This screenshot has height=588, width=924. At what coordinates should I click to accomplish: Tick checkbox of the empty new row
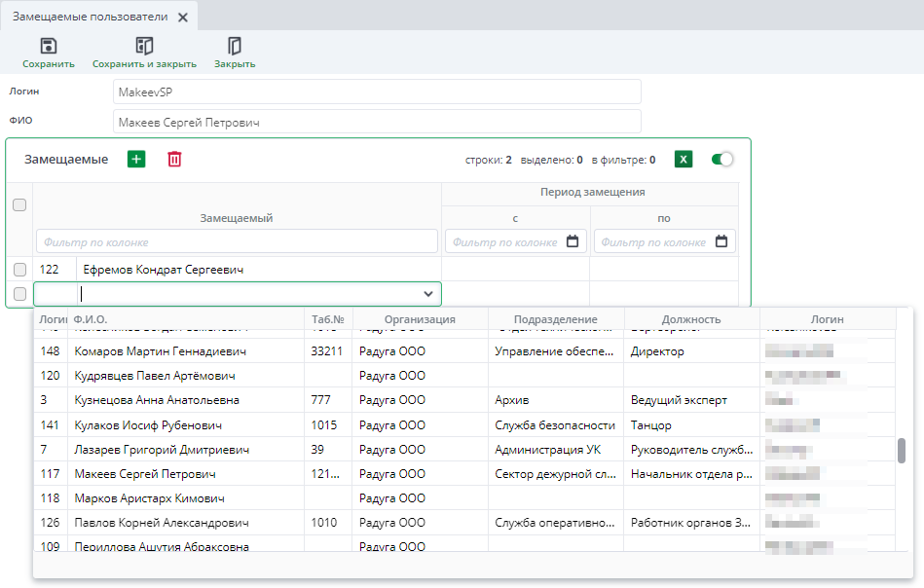click(19, 294)
